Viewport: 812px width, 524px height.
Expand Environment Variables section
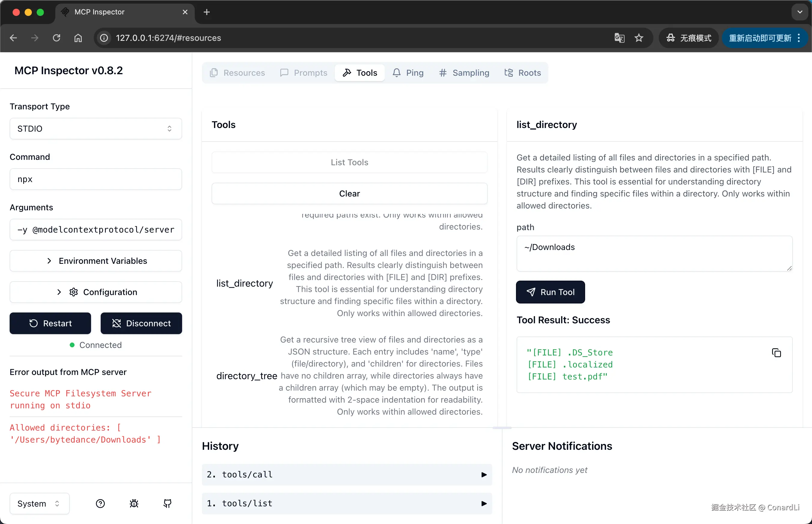coord(96,261)
